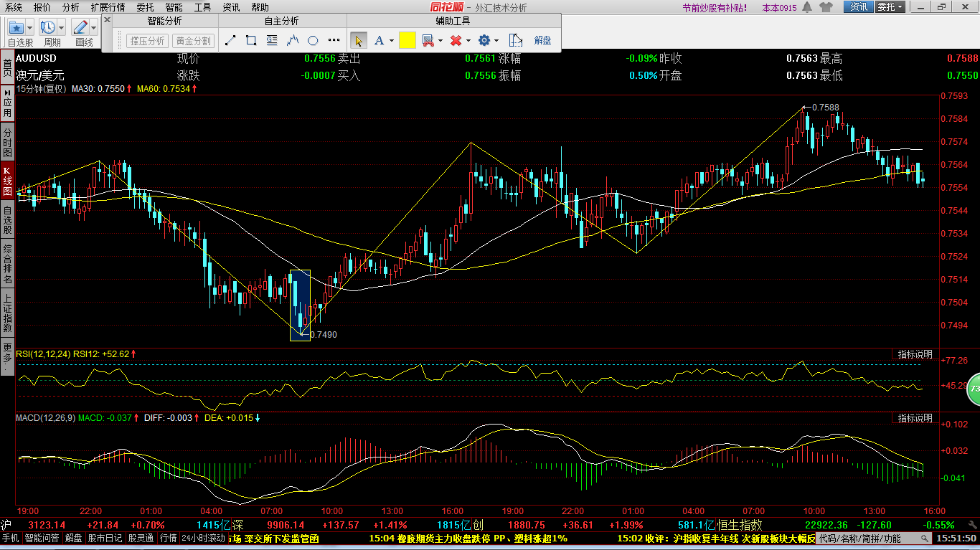Viewport: 980px width, 550px height.
Task: Click the 画线 pencil drawing icon
Action: [80, 27]
